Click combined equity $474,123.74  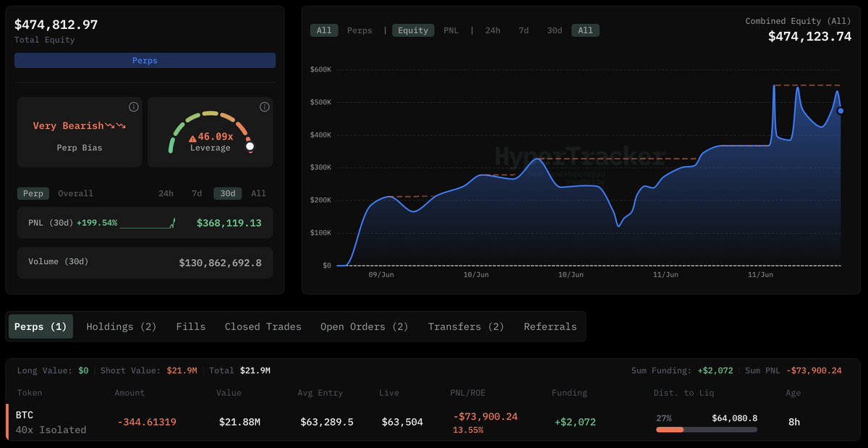(x=809, y=36)
